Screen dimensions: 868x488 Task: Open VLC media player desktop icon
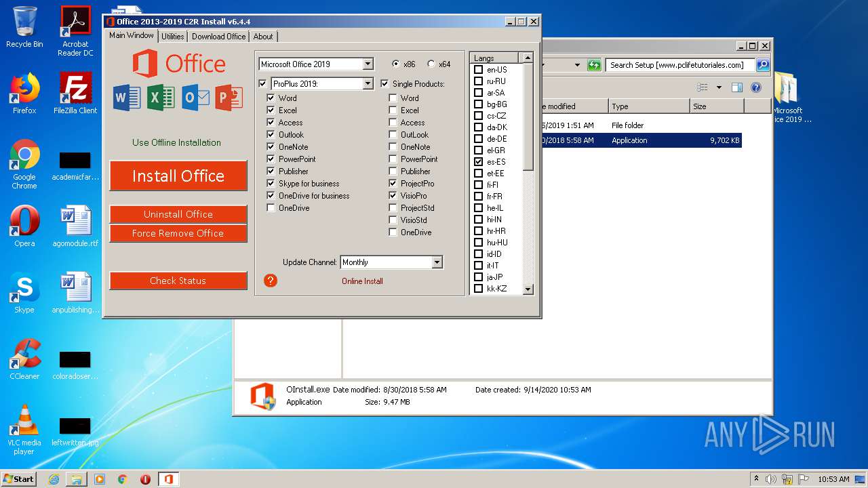(x=24, y=430)
